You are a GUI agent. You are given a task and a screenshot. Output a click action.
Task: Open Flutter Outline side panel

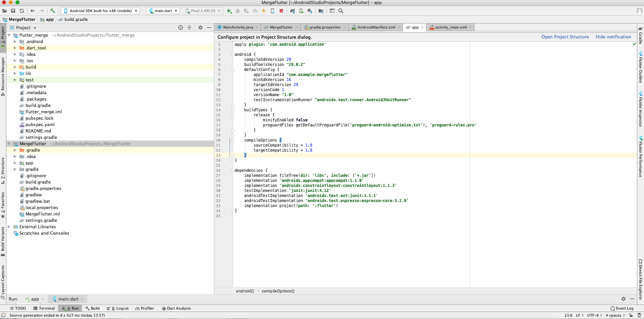tap(641, 67)
